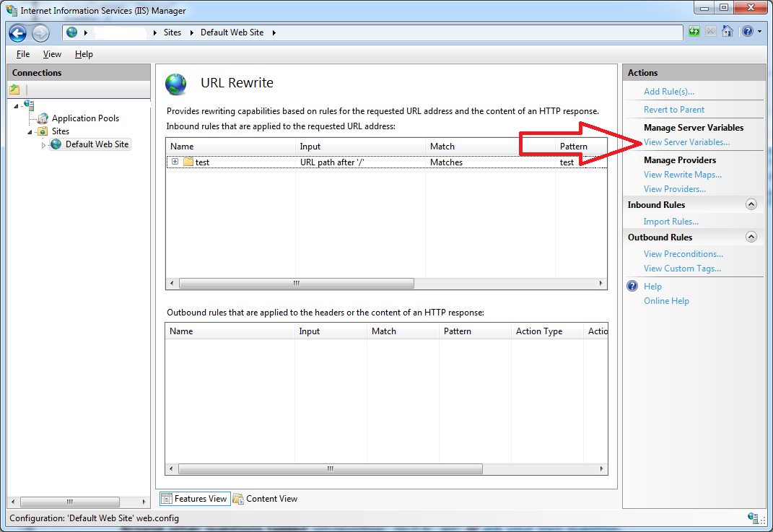Open breadcrumb arrow after Sites
Screen dimensions: 773x532
192,32
